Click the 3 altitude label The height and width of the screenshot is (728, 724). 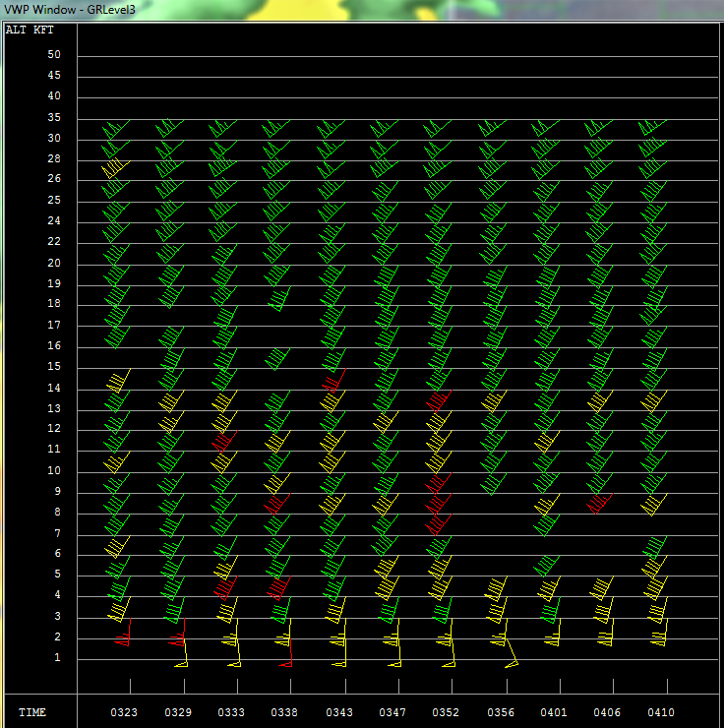point(58,616)
